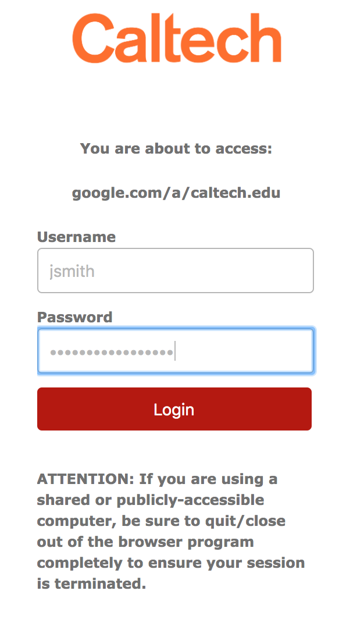Click the white Login text on the button
This screenshot has height=619, width=364.
(174, 409)
